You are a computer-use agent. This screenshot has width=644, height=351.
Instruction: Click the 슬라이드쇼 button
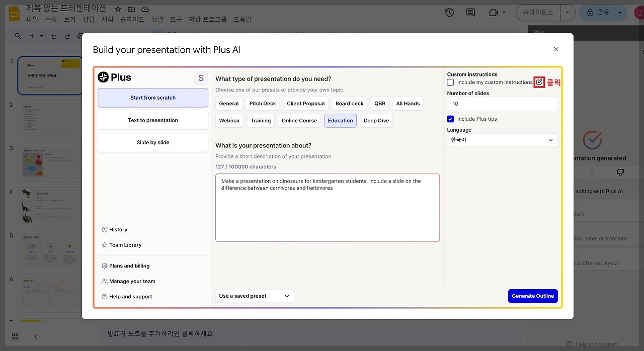click(538, 12)
